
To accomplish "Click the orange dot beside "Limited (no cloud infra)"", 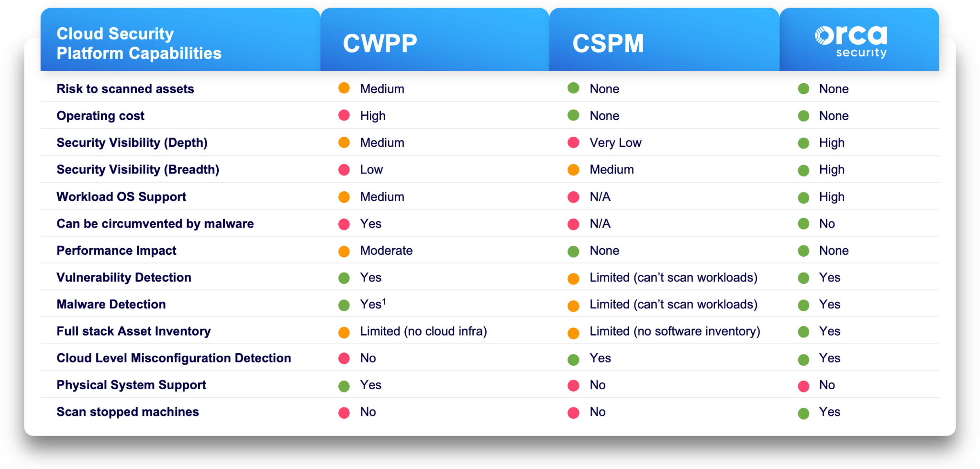I will (x=344, y=332).
